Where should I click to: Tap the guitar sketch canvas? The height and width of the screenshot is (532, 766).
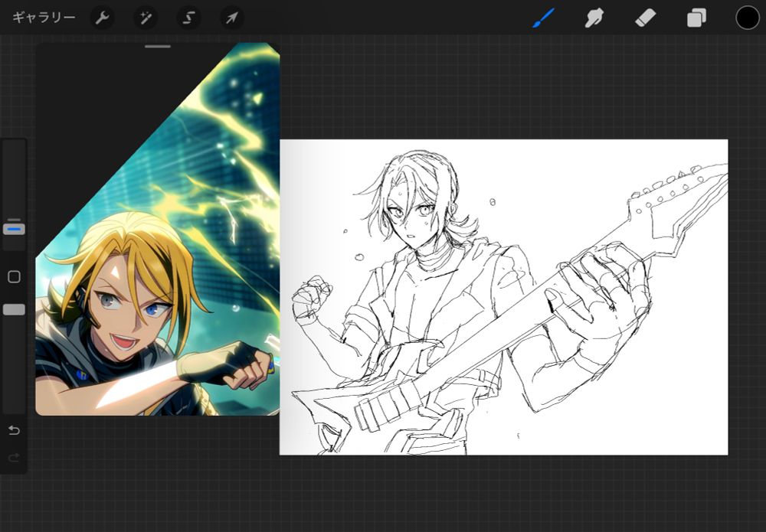click(x=504, y=297)
